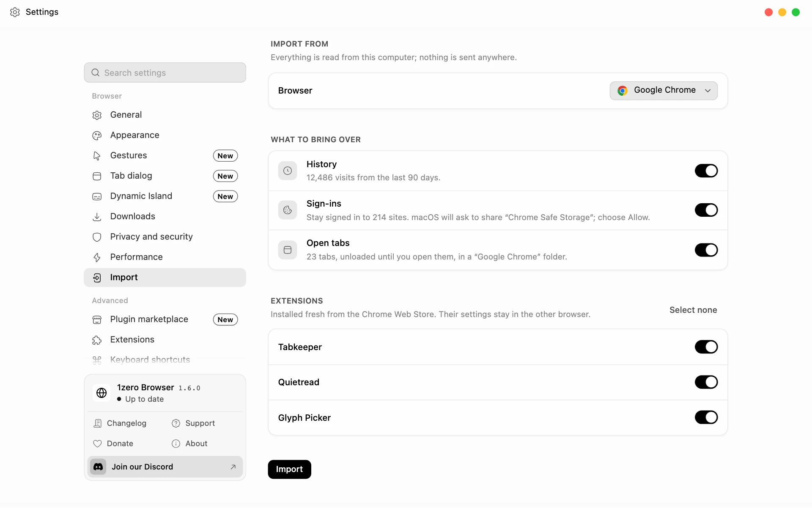Image resolution: width=812 pixels, height=508 pixels.
Task: Click the red window close dot
Action: (x=769, y=12)
